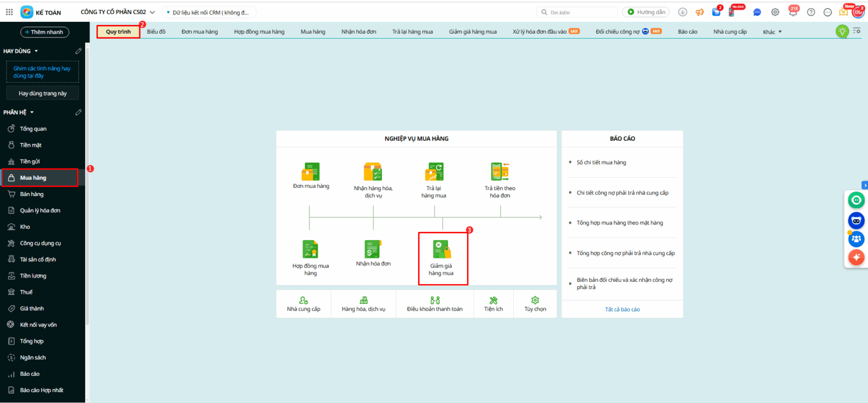
Task: Click the app grid launcher icon
Action: 9,12
